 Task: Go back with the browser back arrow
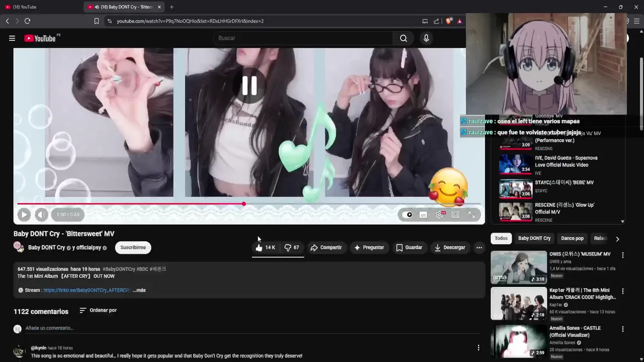7,21
